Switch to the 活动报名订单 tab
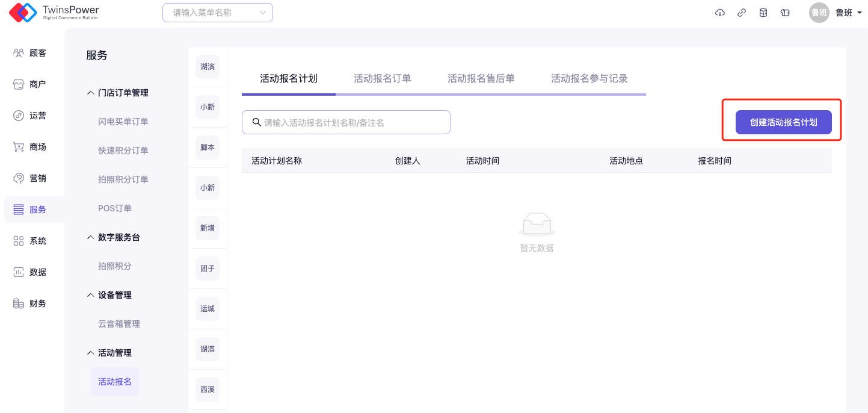This screenshot has width=868, height=413. pyautogui.click(x=382, y=78)
